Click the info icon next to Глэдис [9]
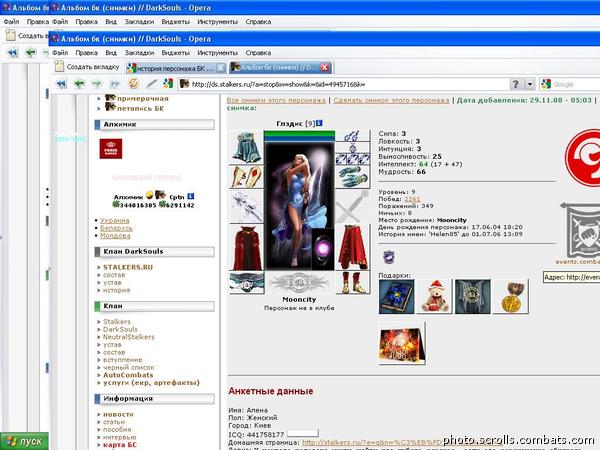Screen dimensions: 600x450 tap(320, 123)
